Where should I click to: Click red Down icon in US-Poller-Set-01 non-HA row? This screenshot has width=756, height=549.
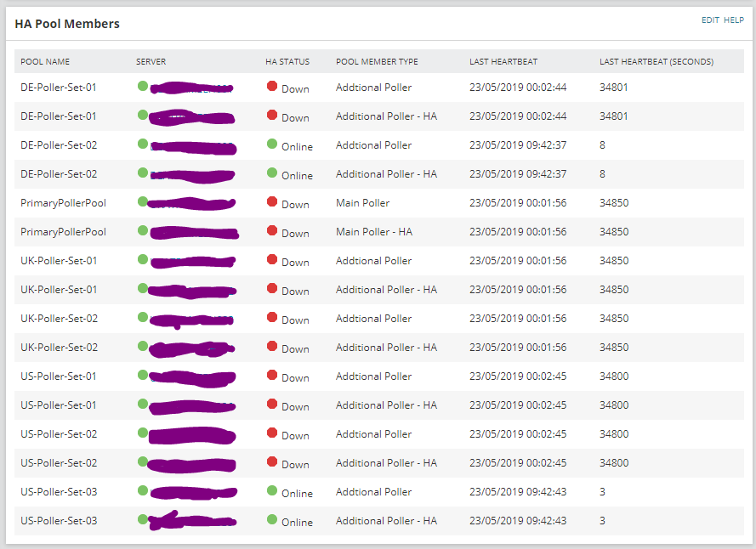pos(272,376)
